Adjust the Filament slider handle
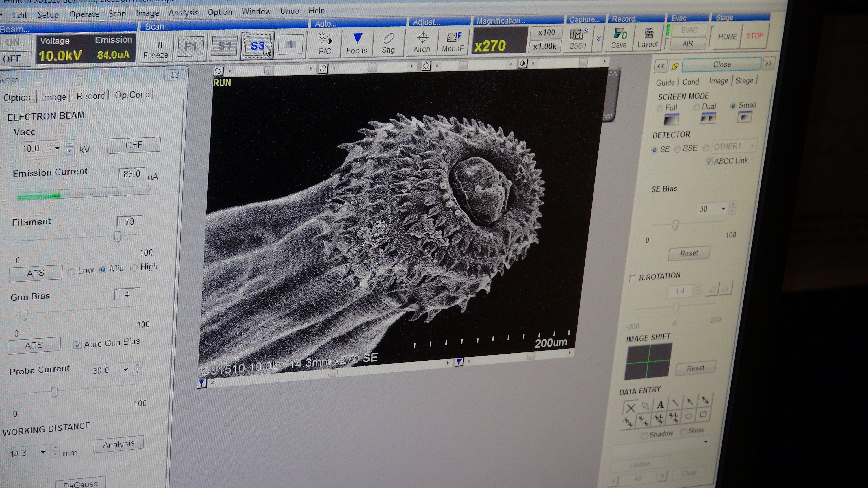 coord(118,237)
